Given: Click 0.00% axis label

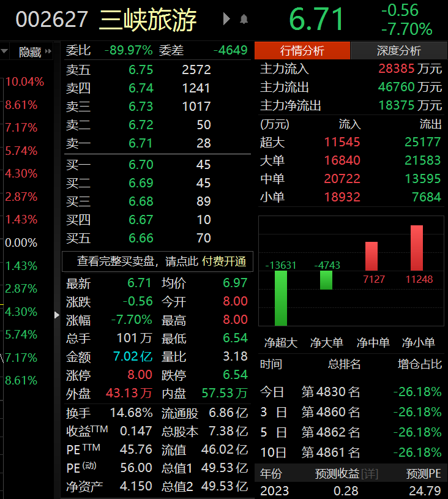Looking at the screenshot, I should (21, 243).
